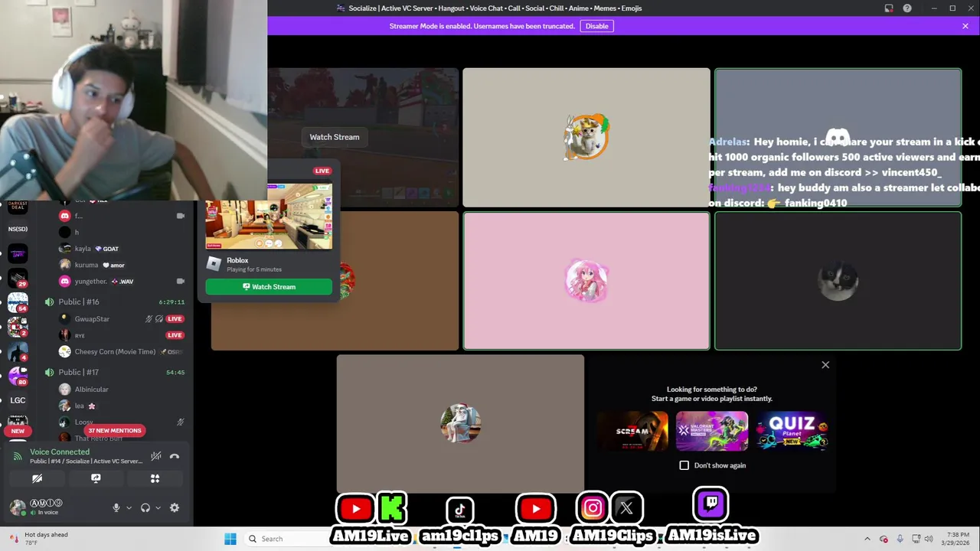Click the user avatar in the bottom panel
This screenshot has width=980, height=551.
point(17,507)
